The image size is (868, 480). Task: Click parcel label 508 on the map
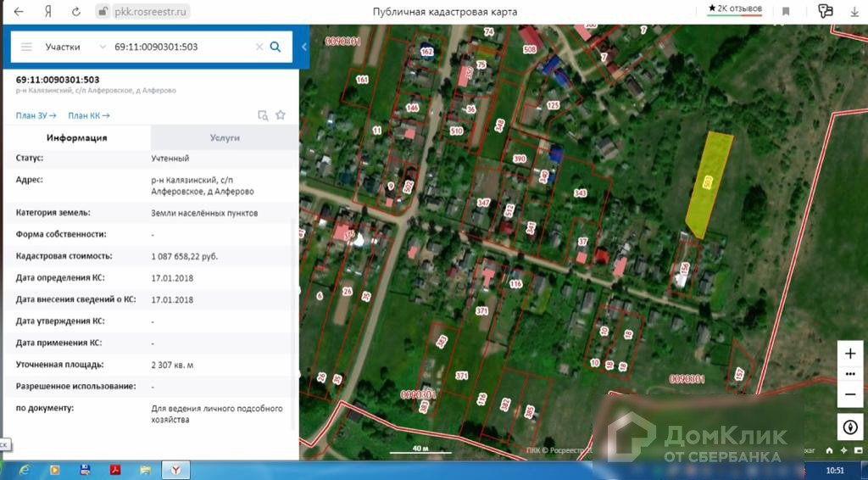530,50
